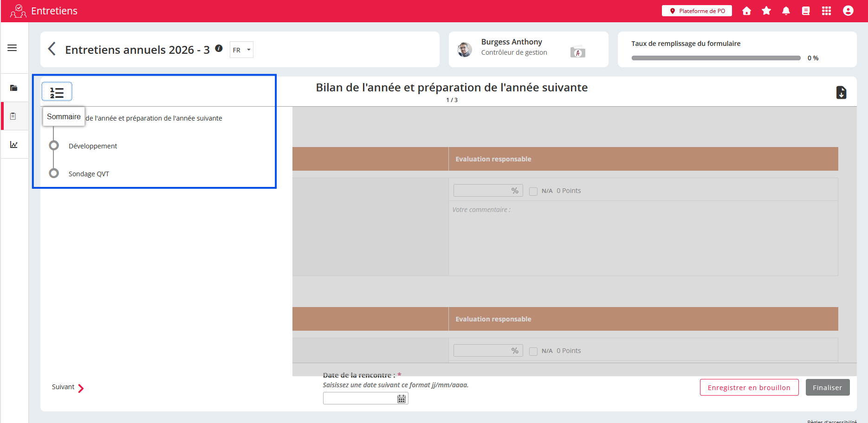868x423 pixels.
Task: Expand the hamburger side menu
Action: click(12, 48)
